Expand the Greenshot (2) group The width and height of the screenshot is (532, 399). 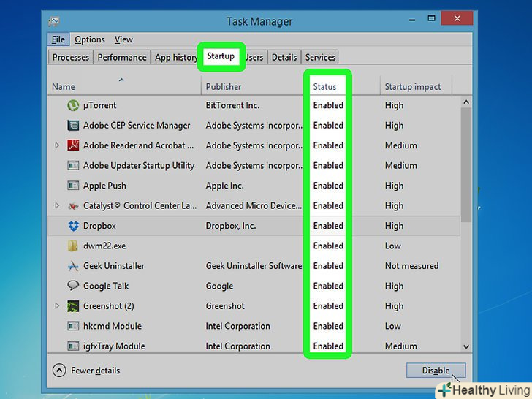point(57,306)
